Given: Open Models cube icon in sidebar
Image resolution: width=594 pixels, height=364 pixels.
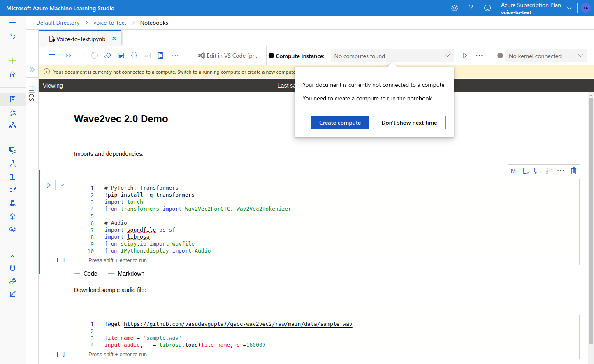Looking at the screenshot, I should coord(13,216).
